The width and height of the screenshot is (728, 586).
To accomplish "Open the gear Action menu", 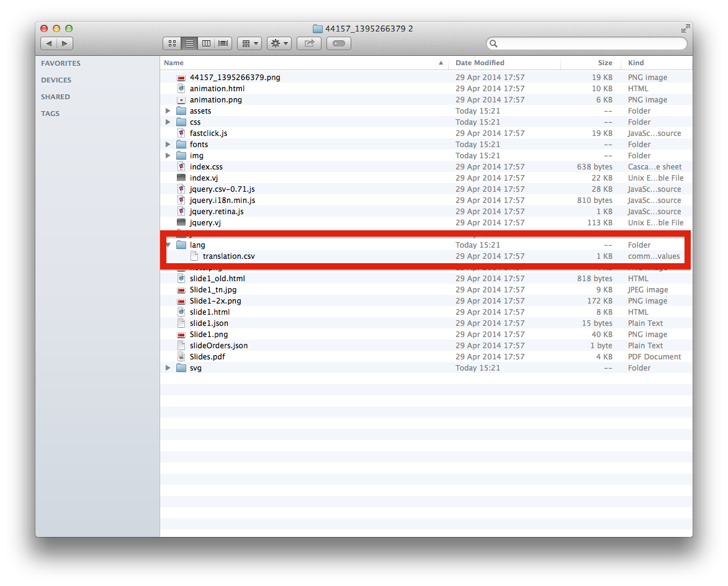I will point(279,43).
